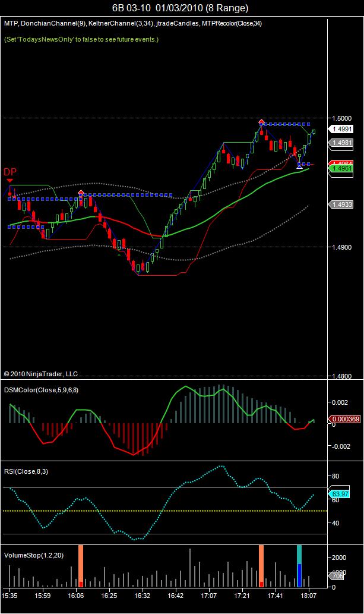Click the green 'TodaysNewsOnly' notice text
This screenshot has width=364, height=614.
[81, 39]
